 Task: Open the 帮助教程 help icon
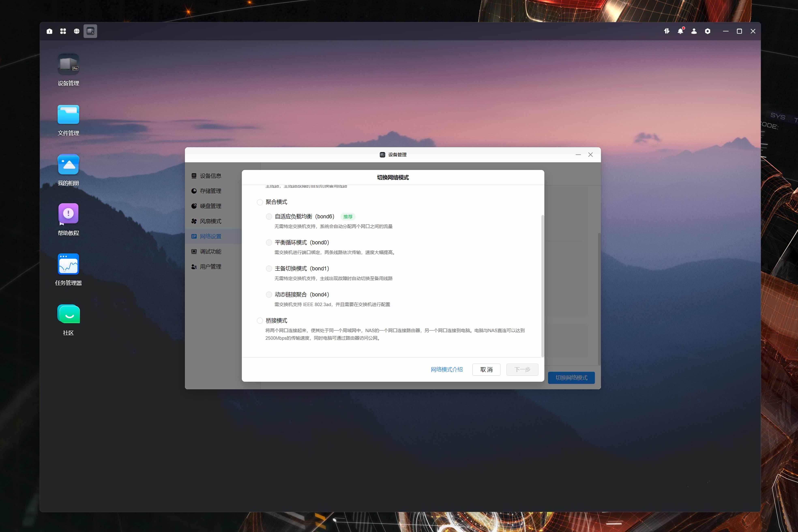(68, 214)
